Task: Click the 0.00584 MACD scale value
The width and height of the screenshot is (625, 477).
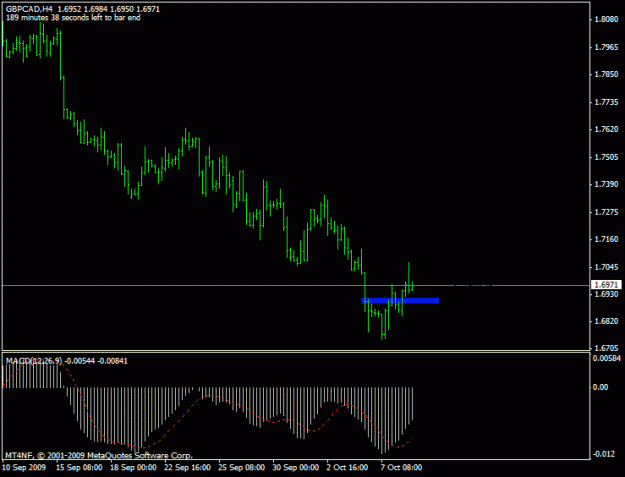Action: tap(606, 358)
